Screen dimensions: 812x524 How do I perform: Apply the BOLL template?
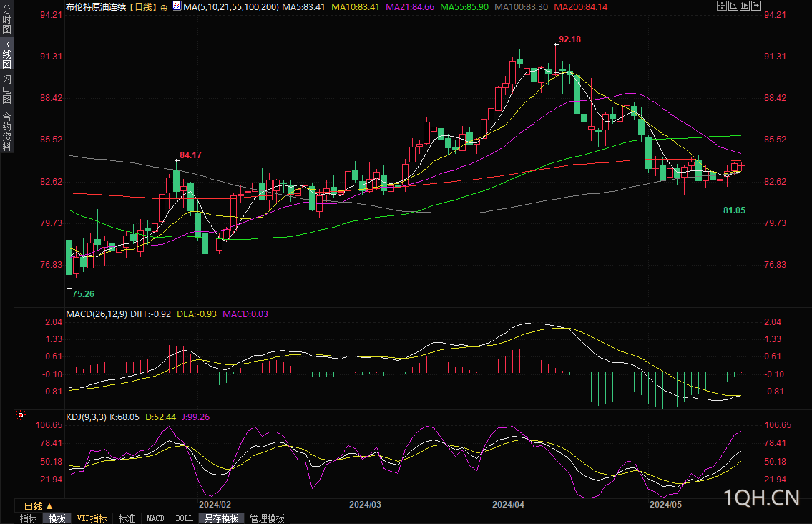[185, 518]
